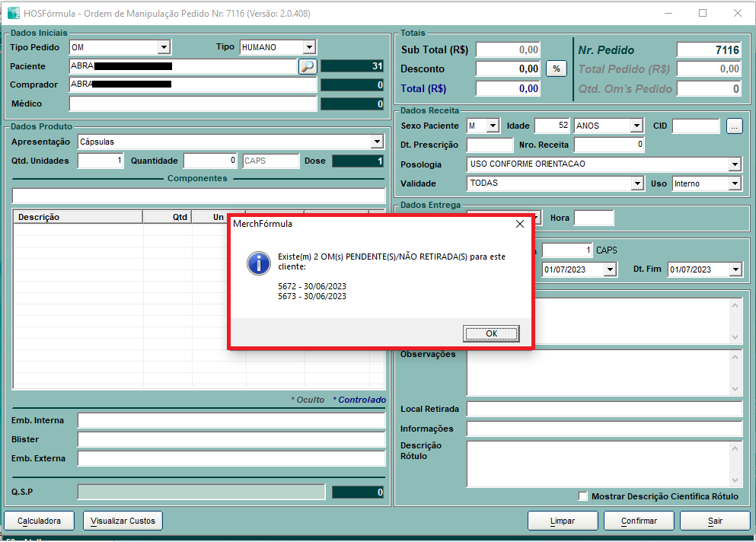Screen dimensions: 756x542
Task: Open the Apresentação Cápsulas dropdown
Action: (377, 142)
